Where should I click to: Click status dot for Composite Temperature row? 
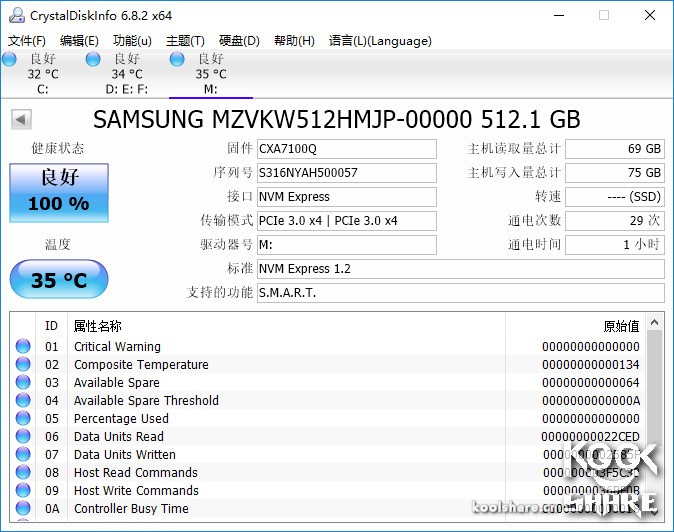click(x=23, y=364)
